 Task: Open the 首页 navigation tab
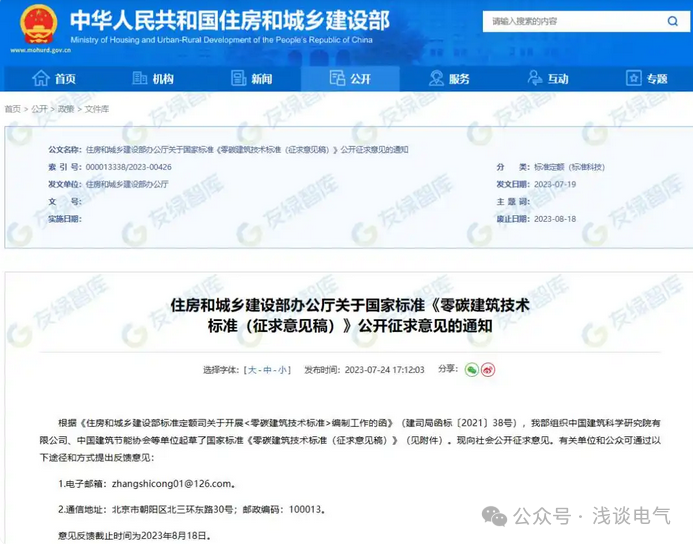(x=54, y=79)
